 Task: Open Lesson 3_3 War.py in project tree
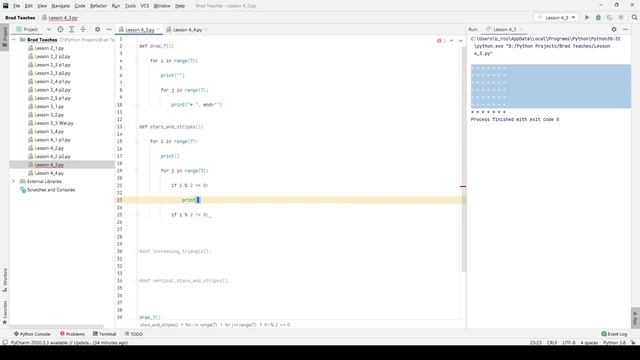(54, 123)
